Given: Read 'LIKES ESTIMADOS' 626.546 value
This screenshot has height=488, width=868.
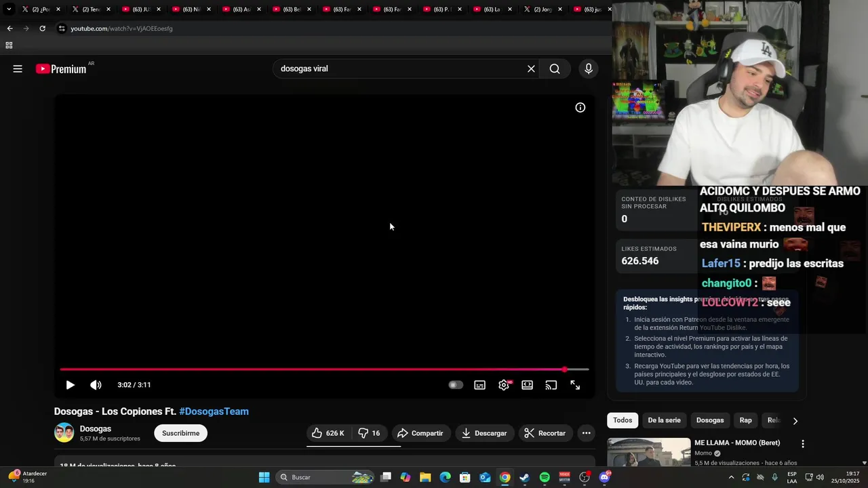Looking at the screenshot, I should [x=640, y=261].
